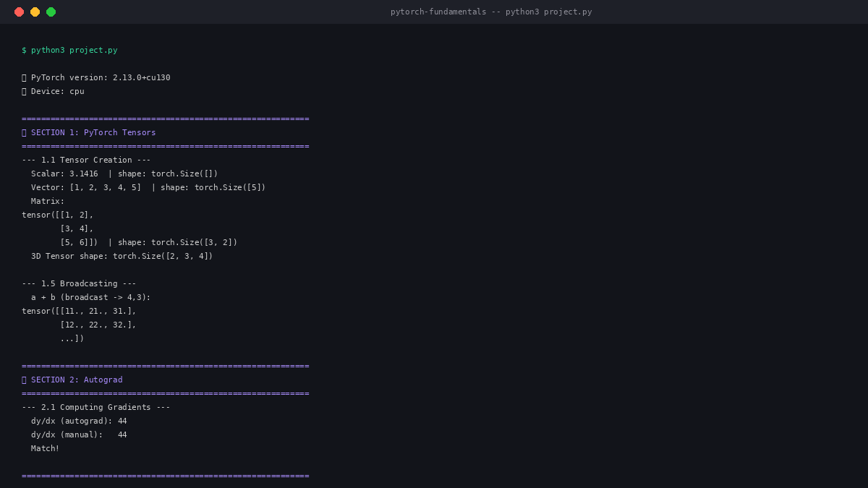Image resolution: width=868 pixels, height=488 pixels.
Task: Click the '3D Tensor shape: torch.Size([2, 3, 4])' line
Action: point(122,256)
